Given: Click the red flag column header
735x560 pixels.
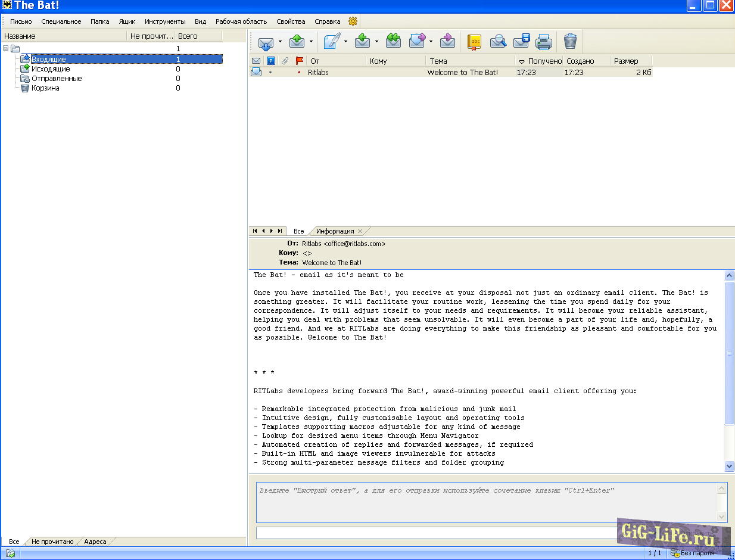Looking at the screenshot, I should click(x=300, y=61).
